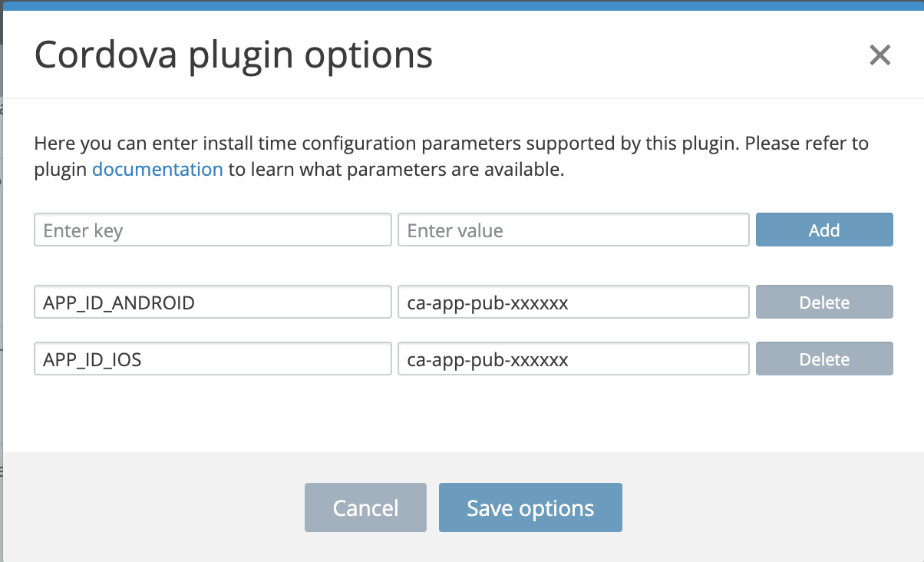This screenshot has height=562, width=924.
Task: Click the gray footer right of Save options
Action: (x=767, y=507)
